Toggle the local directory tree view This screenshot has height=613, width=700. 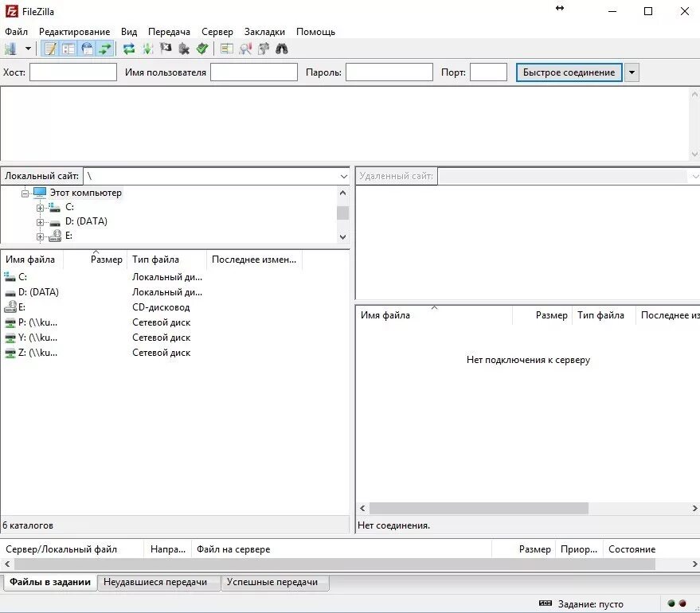coord(68,49)
